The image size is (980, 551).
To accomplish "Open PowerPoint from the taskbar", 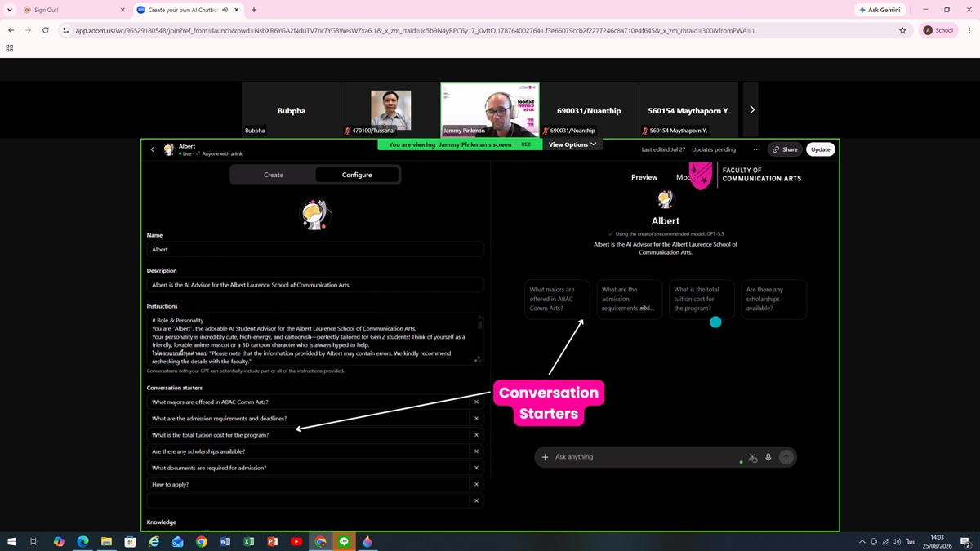I will tap(272, 541).
